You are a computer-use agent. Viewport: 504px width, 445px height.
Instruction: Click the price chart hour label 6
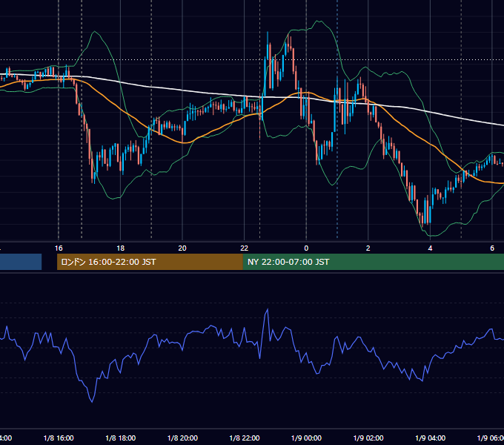tap(492, 248)
